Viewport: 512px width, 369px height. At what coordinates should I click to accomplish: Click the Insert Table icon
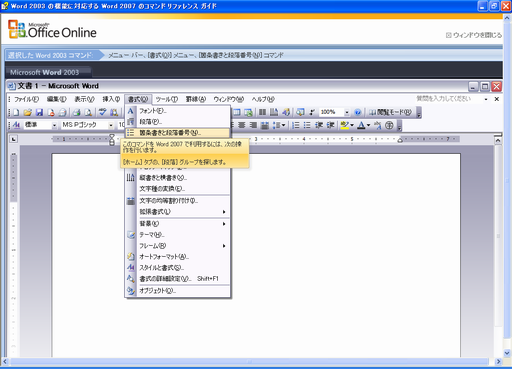237,112
